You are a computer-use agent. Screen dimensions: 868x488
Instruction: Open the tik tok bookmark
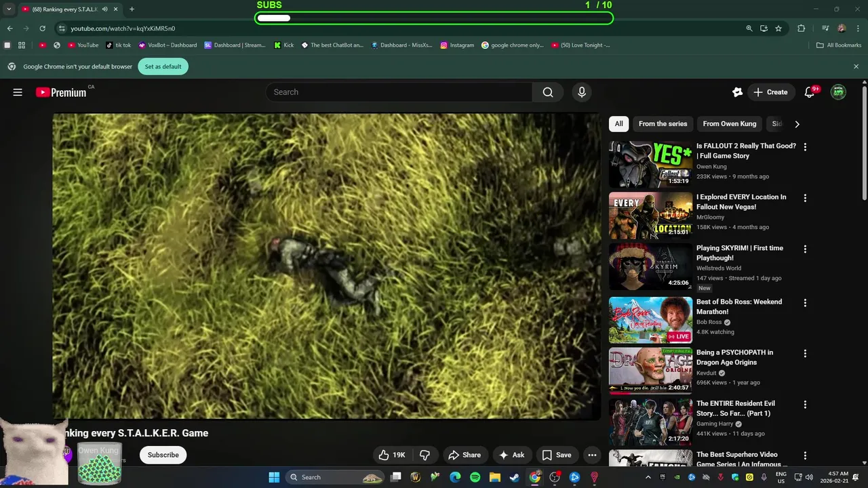tap(119, 45)
